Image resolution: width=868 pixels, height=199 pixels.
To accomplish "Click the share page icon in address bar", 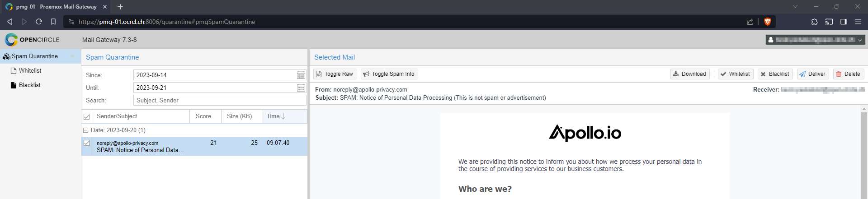I will (750, 22).
